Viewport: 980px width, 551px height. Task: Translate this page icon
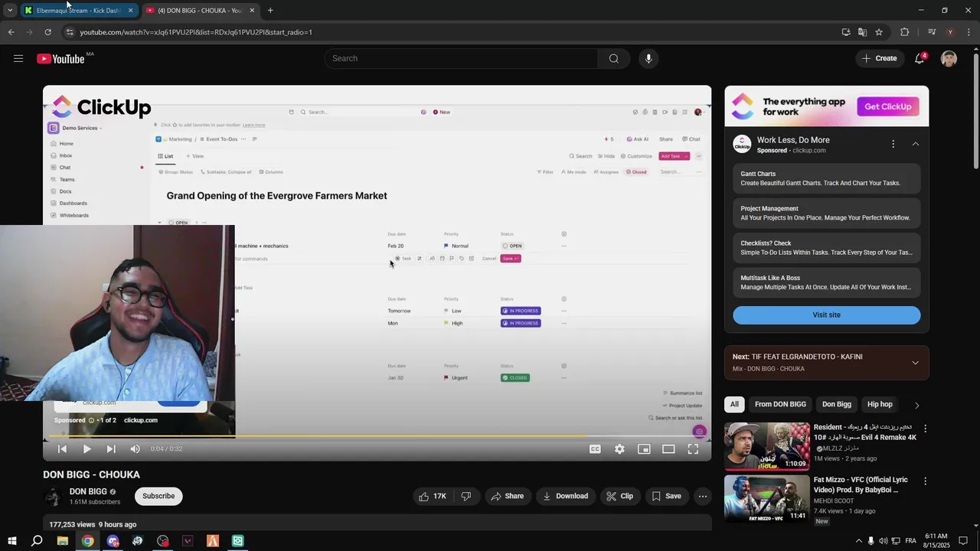coord(862,32)
